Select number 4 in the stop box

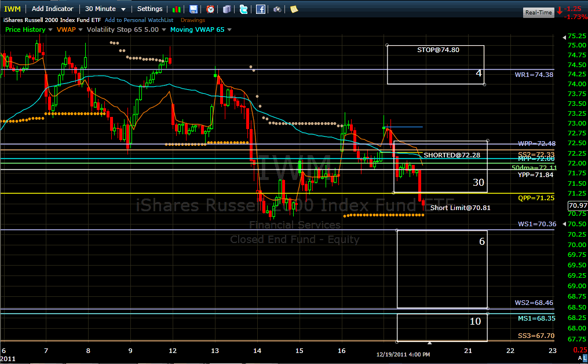[479, 73]
